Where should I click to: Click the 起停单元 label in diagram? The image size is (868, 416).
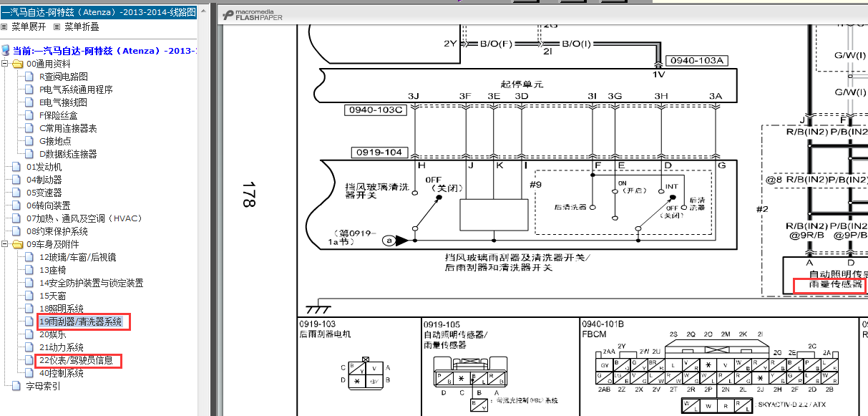pos(522,84)
